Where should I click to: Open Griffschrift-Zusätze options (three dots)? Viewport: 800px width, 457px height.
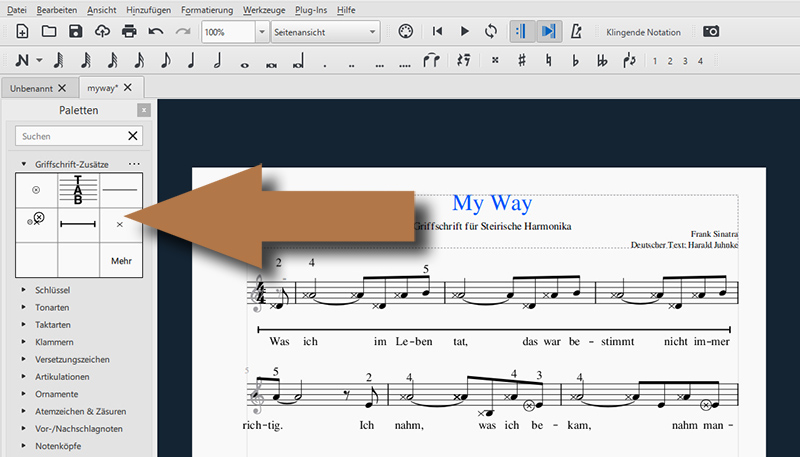134,164
